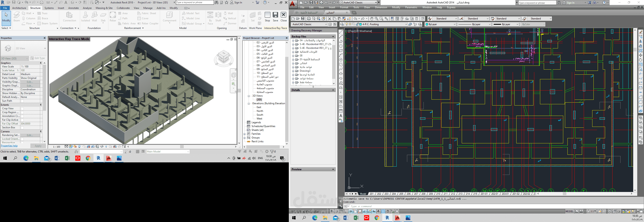This screenshot has width=644, height=222.
Task: Select the Erase tool in AutoCAD's Modify toolbar
Action: [x=640, y=32]
